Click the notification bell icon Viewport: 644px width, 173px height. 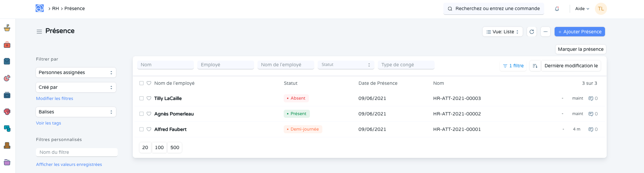(x=557, y=9)
